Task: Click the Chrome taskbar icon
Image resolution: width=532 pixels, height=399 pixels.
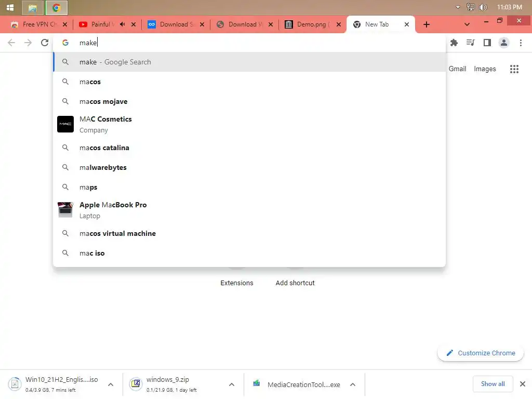Action: 57,8
